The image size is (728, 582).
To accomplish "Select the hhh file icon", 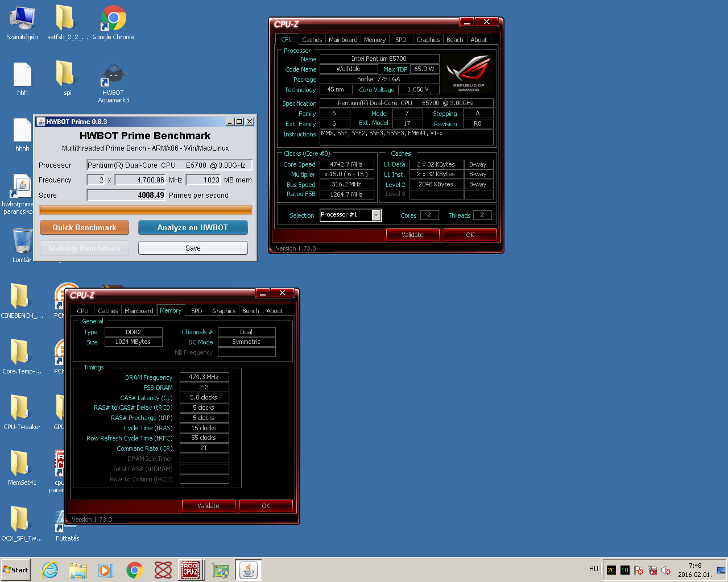I will tap(22, 78).
